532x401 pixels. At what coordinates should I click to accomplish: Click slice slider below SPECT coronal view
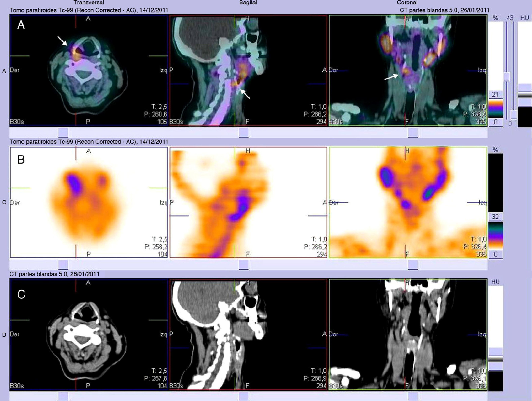[x=413, y=265]
